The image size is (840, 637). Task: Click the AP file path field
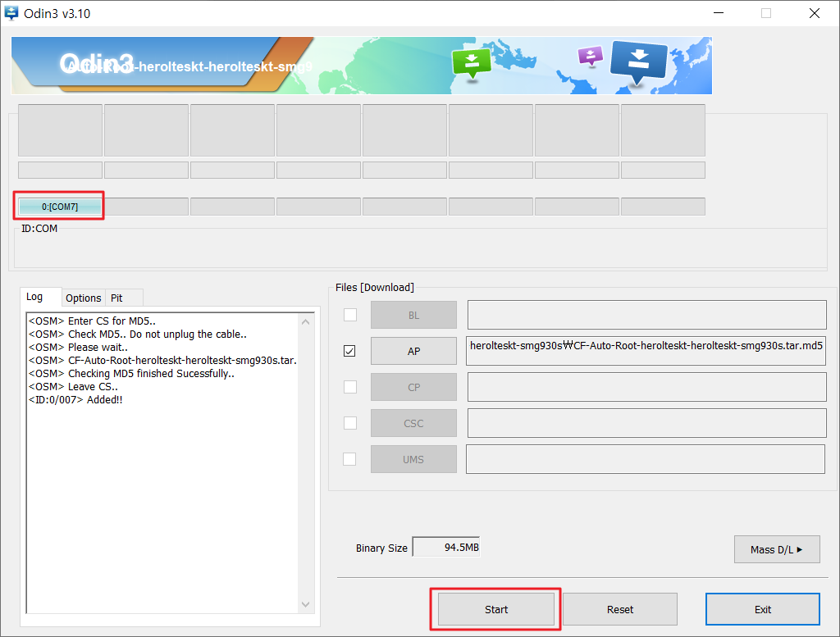[x=646, y=351]
